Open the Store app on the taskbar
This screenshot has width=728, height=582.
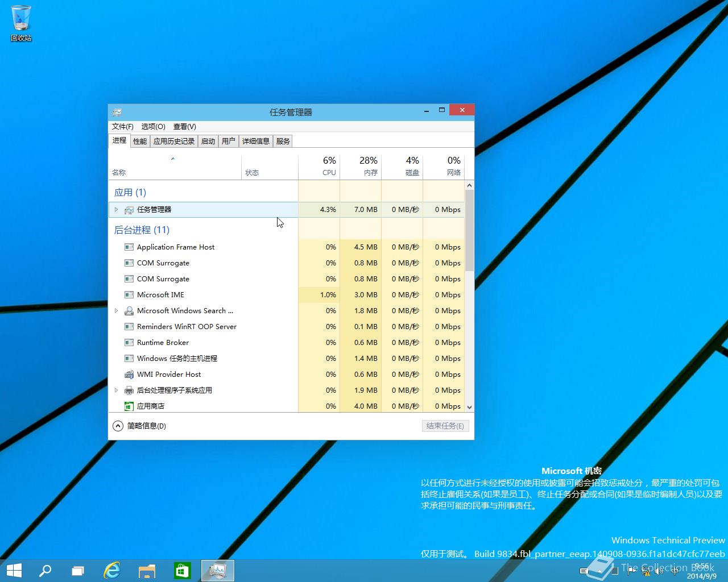coord(182,571)
